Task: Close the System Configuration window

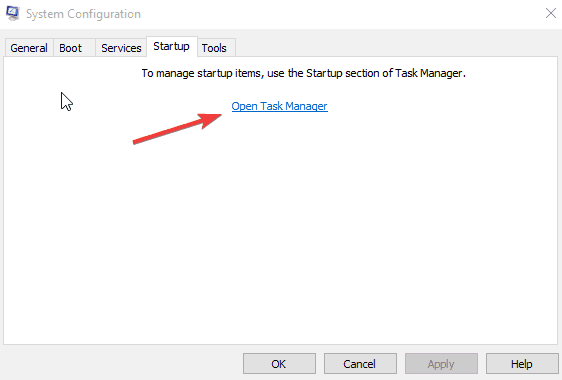Action: pos(551,14)
